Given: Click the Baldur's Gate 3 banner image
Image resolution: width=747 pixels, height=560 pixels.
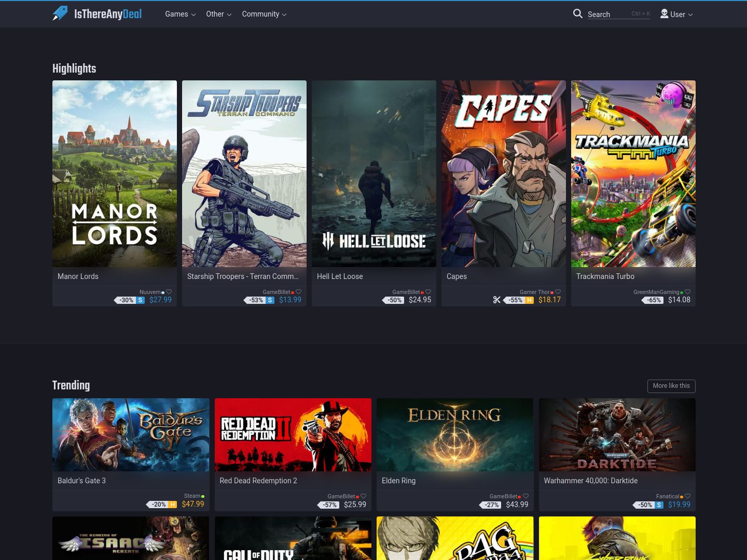Looking at the screenshot, I should (x=131, y=435).
